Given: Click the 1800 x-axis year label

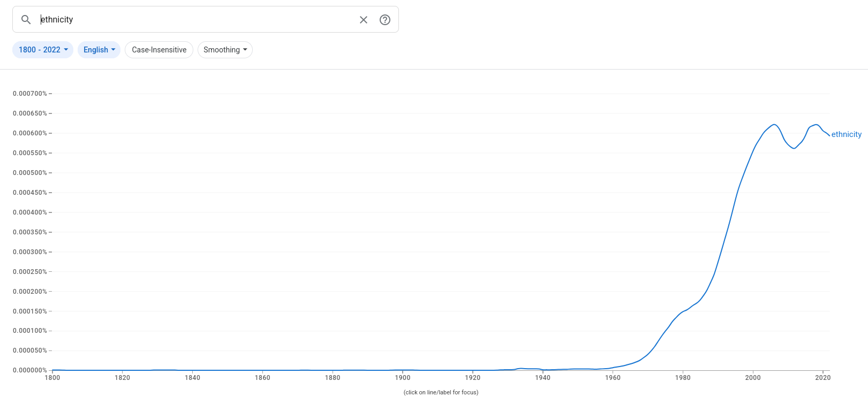Looking at the screenshot, I should point(52,378).
